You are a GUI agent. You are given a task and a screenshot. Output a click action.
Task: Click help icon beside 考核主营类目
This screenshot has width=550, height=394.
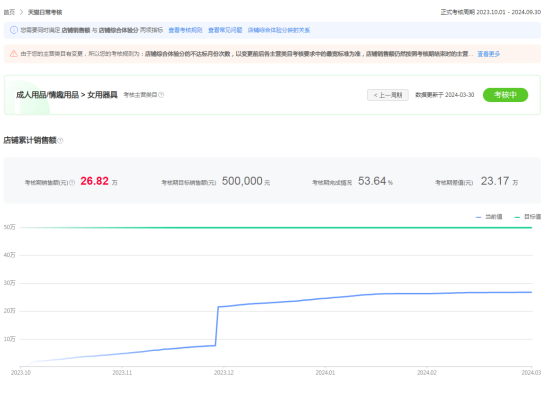point(161,95)
